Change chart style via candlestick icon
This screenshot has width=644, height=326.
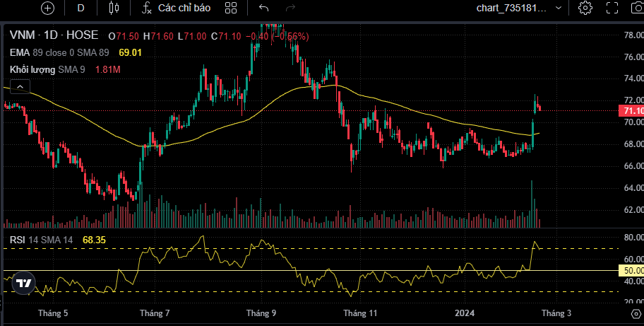point(114,8)
